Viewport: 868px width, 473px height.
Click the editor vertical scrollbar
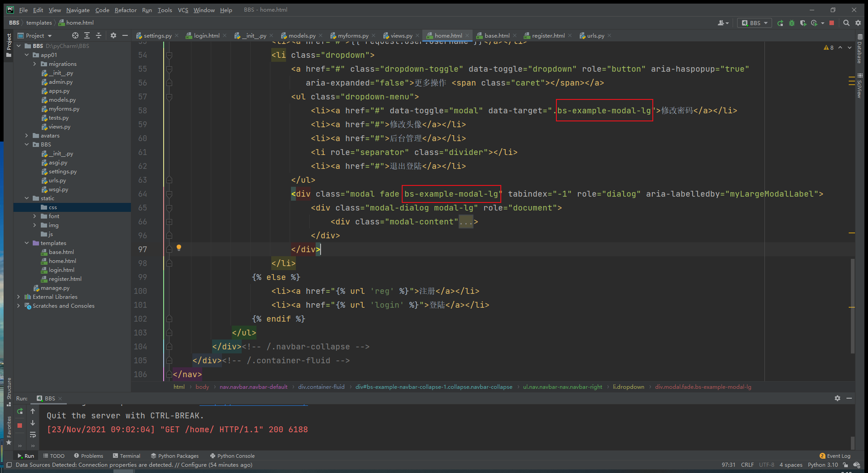[852, 306]
